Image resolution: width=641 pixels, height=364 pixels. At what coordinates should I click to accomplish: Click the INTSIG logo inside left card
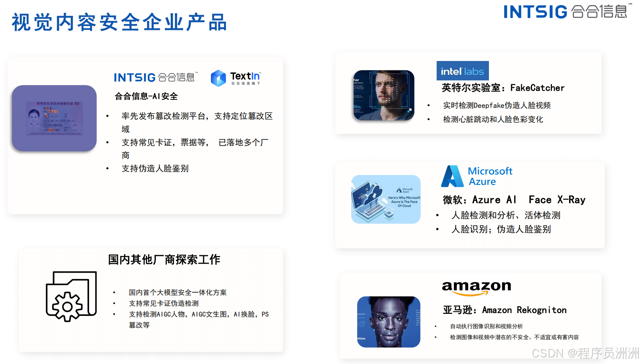(156, 77)
